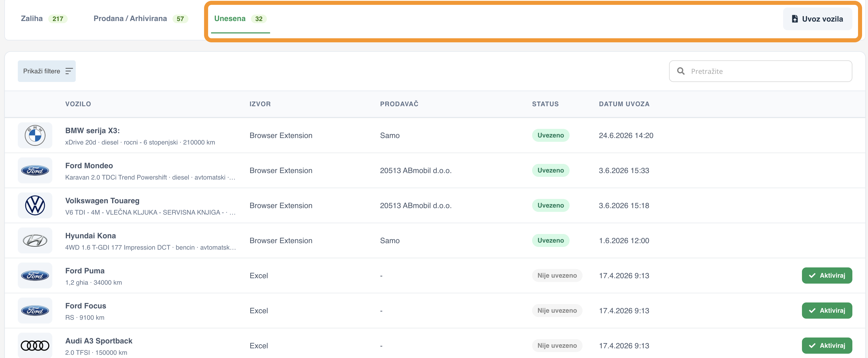Screen dimensions: 868x358
Task: Show filters with Prikaži filtere button
Action: click(47, 71)
